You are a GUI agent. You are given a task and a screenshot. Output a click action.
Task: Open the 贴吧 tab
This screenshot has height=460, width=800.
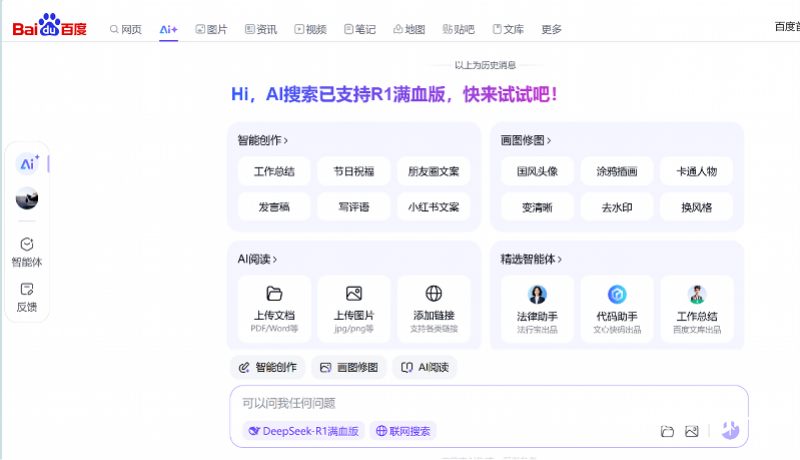[459, 30]
